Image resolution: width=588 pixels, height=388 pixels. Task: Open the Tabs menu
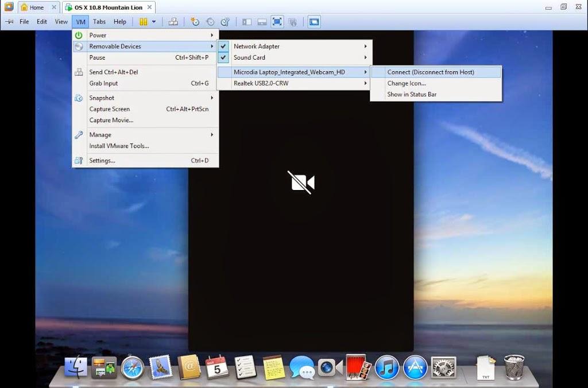pos(99,21)
